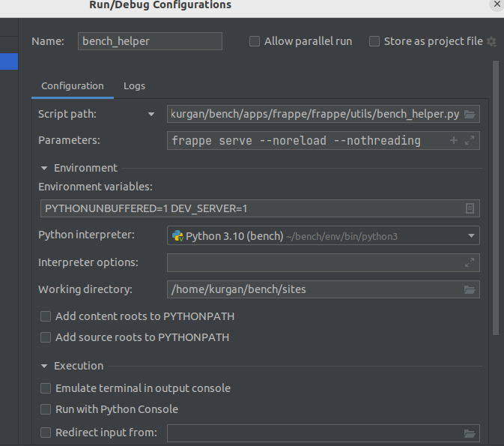Enable Run with Python Console
Image resolution: width=504 pixels, height=446 pixels.
click(x=46, y=409)
